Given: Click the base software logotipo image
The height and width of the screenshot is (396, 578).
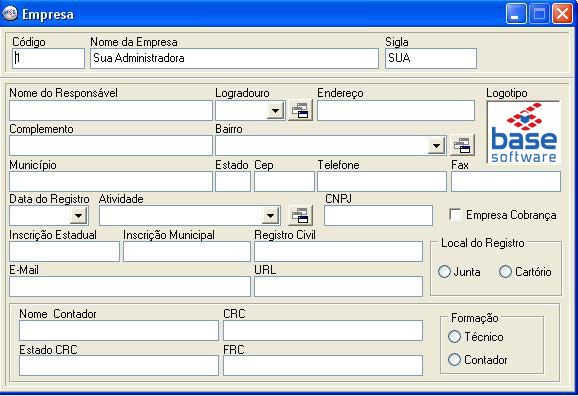Looking at the screenshot, I should tap(523, 132).
